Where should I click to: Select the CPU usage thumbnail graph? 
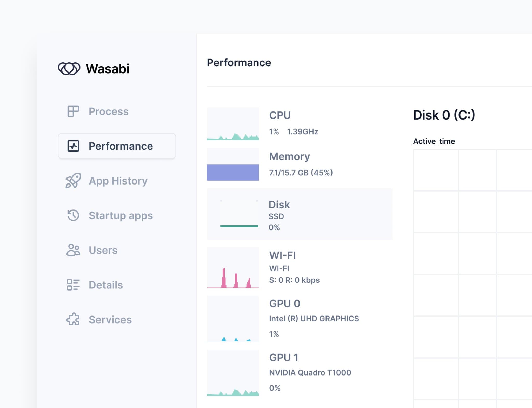pos(233,124)
